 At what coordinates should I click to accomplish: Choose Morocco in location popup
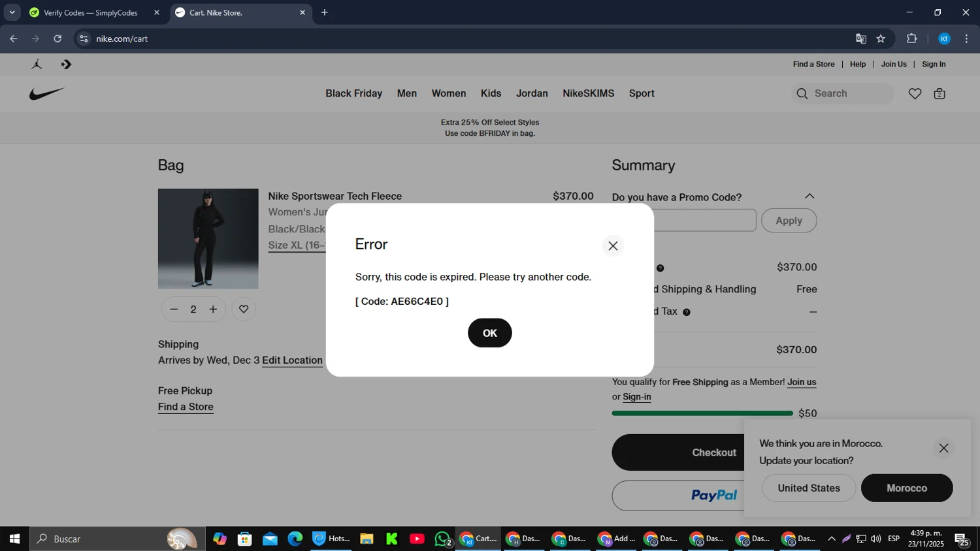[x=907, y=488]
